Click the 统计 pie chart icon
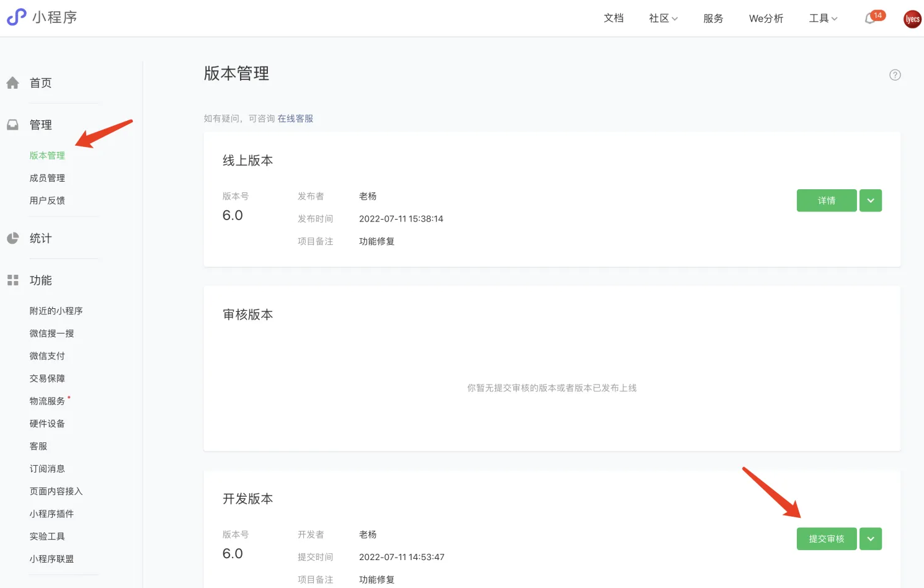The image size is (924, 588). click(12, 238)
